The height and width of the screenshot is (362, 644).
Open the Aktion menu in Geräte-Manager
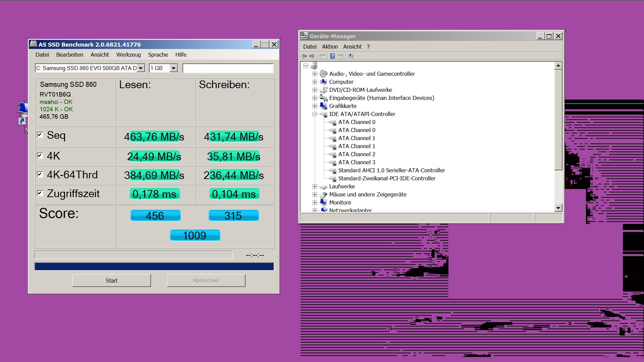330,47
